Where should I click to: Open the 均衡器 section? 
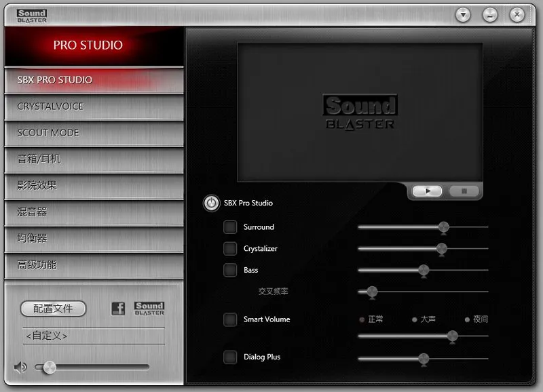pos(94,239)
